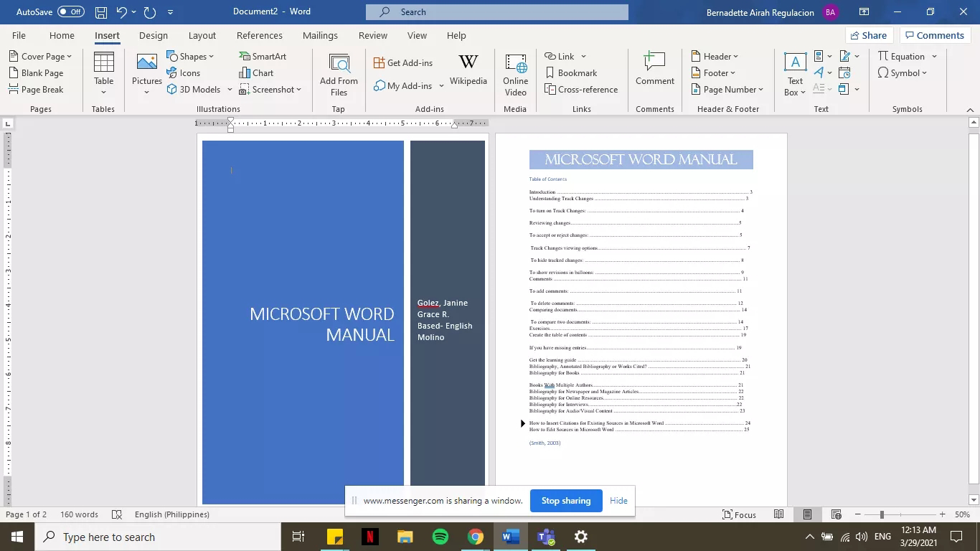980x551 pixels.
Task: Click the 50% zoom level
Action: pos(962,514)
